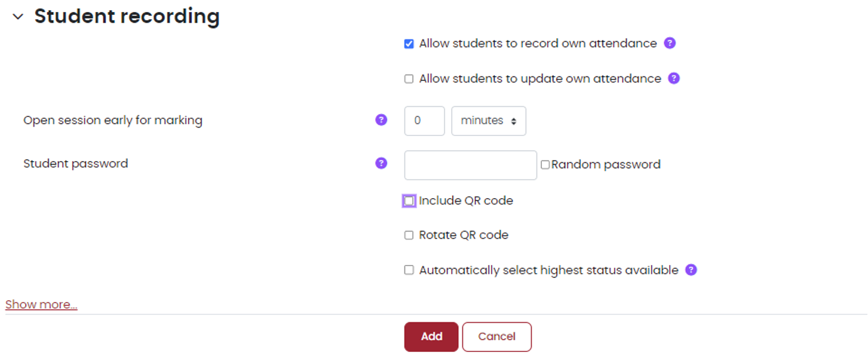Click inside the Student password field
868x358 pixels.
470,165
